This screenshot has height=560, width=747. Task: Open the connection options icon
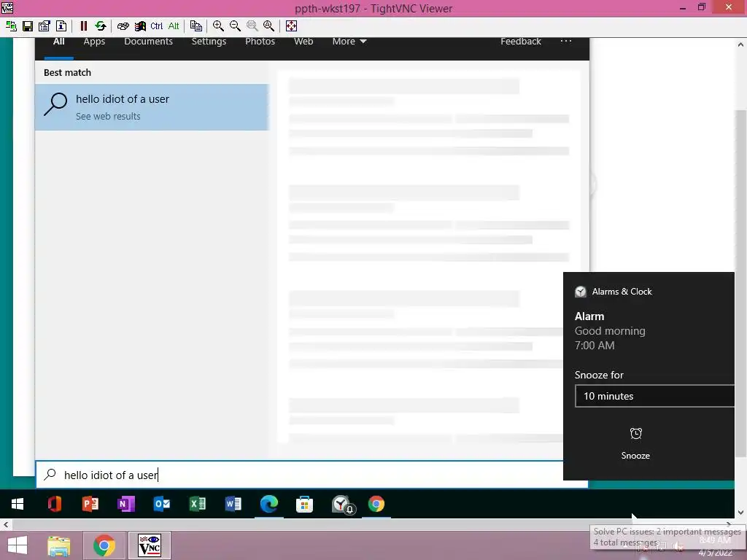44,26
